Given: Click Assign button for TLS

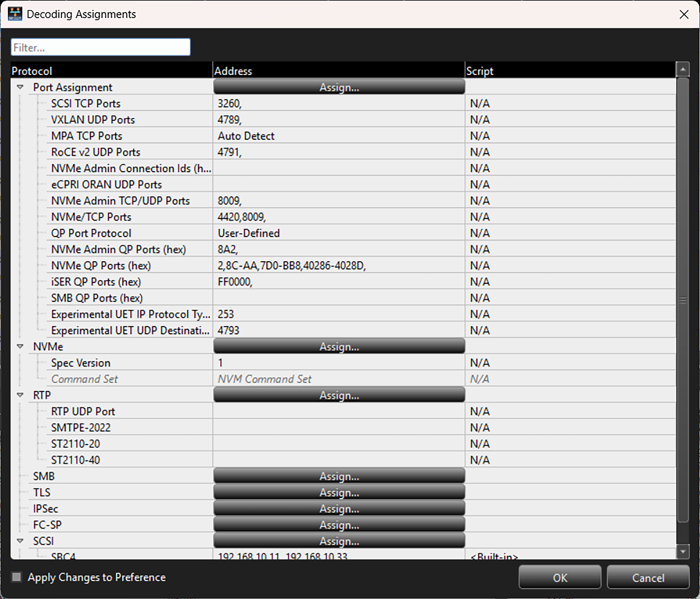Looking at the screenshot, I should click(339, 492).
